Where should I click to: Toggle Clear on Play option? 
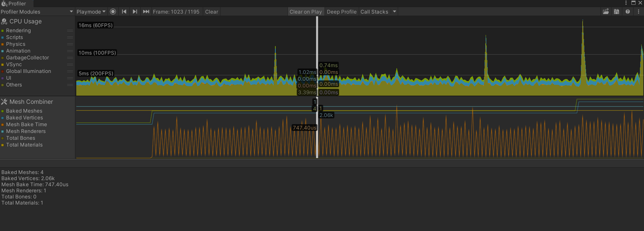pyautogui.click(x=306, y=12)
